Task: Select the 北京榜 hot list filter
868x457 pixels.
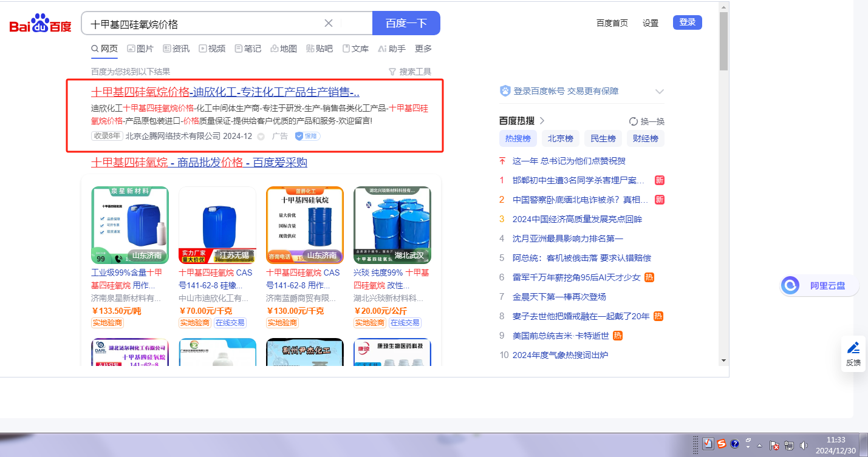Action: tap(560, 138)
